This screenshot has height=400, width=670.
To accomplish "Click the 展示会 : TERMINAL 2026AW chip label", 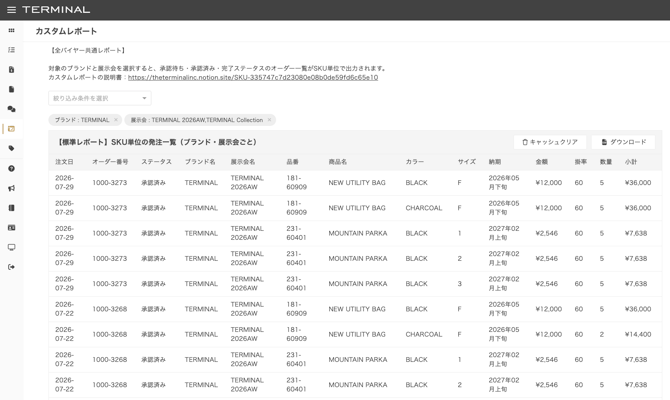I will tap(197, 120).
